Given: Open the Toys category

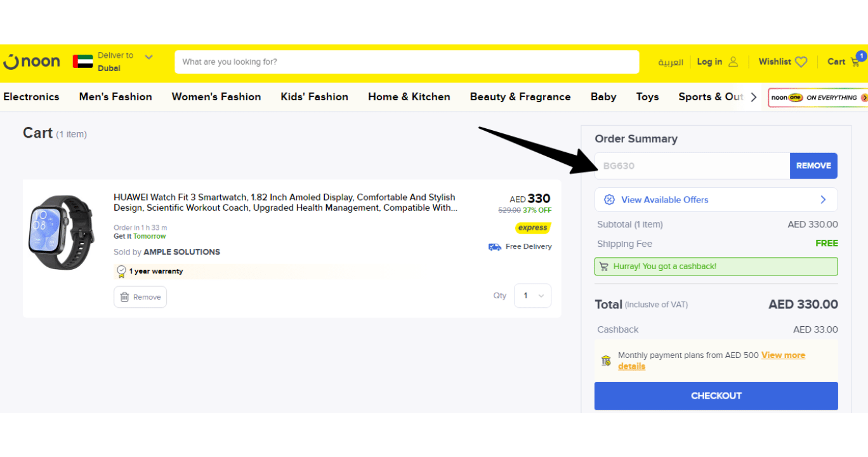Looking at the screenshot, I should coord(648,96).
